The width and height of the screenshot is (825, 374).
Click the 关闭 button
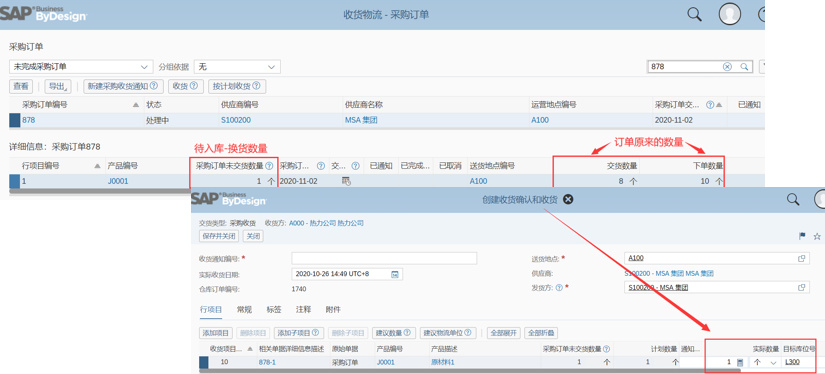(253, 236)
